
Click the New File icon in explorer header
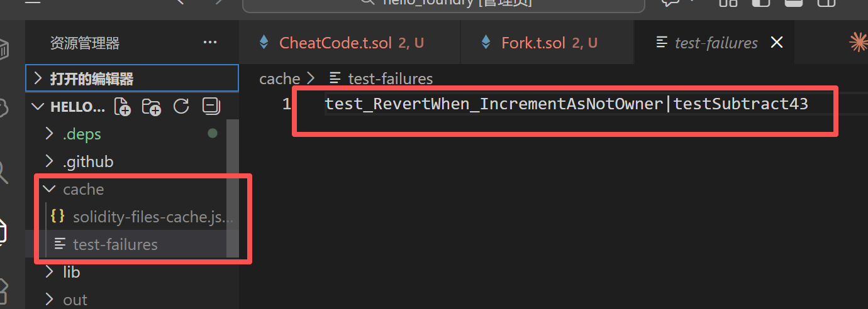coord(123,107)
